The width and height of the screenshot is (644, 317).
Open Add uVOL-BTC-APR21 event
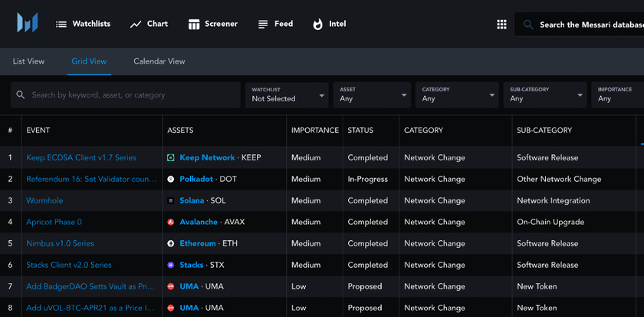[x=91, y=308]
